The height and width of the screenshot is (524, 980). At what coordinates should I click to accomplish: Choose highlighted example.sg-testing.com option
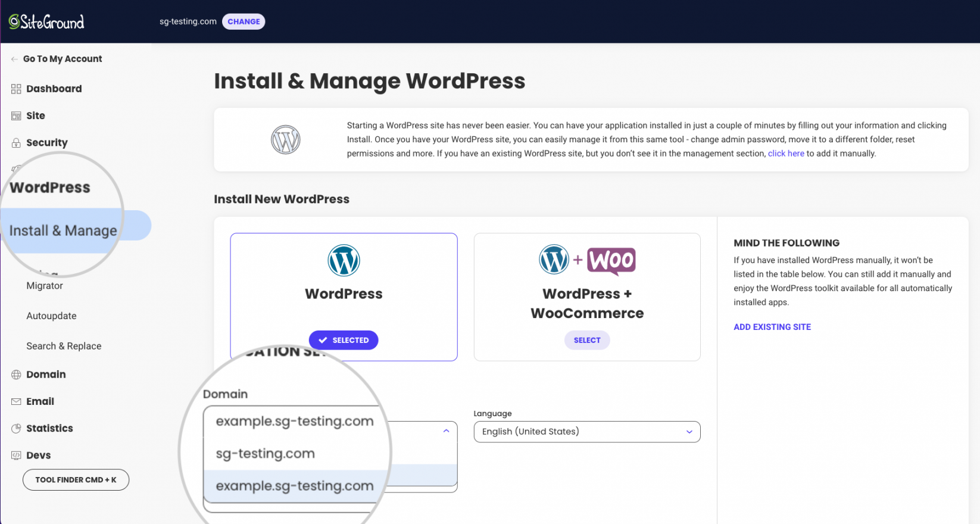click(x=295, y=486)
